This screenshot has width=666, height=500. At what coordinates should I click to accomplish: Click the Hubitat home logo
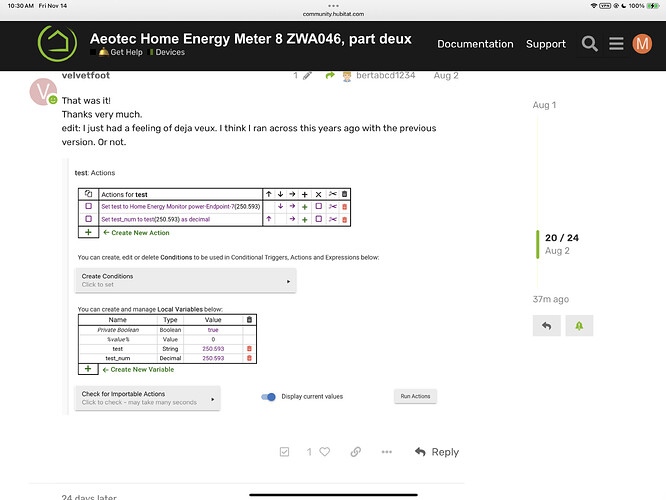tap(57, 43)
